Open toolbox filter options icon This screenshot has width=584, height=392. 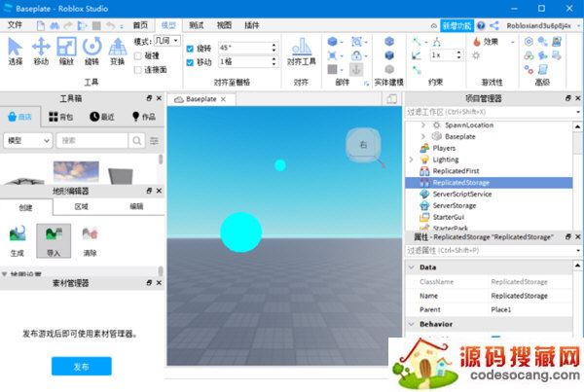(154, 140)
